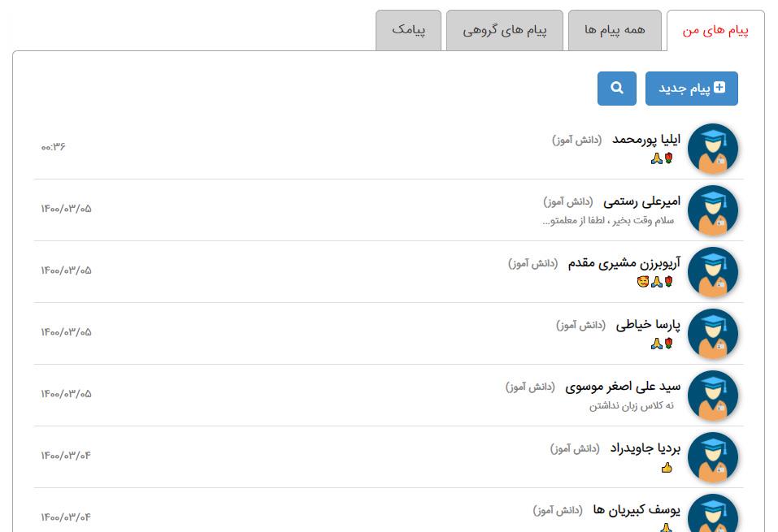
Task: Click دانش آموز label beside بردیا جاویدراد
Action: 575,448
